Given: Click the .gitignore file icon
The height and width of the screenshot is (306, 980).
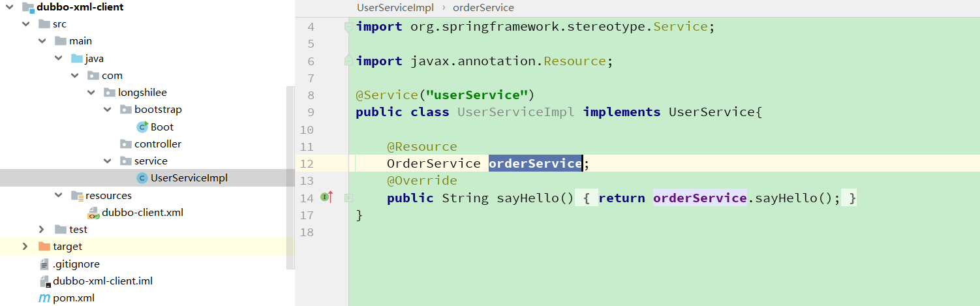Looking at the screenshot, I should (44, 264).
